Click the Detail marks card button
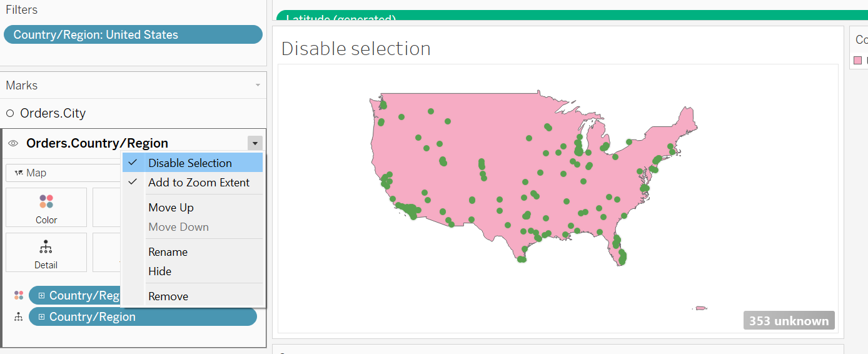 point(46,252)
